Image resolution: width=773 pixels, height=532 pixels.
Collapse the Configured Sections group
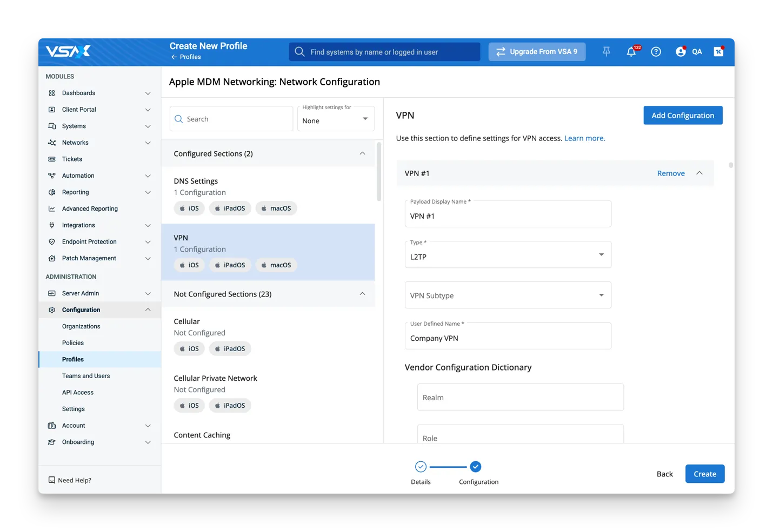point(362,154)
